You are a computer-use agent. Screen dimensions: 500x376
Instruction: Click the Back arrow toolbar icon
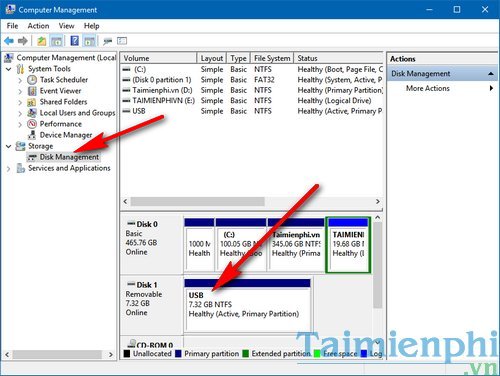point(9,41)
